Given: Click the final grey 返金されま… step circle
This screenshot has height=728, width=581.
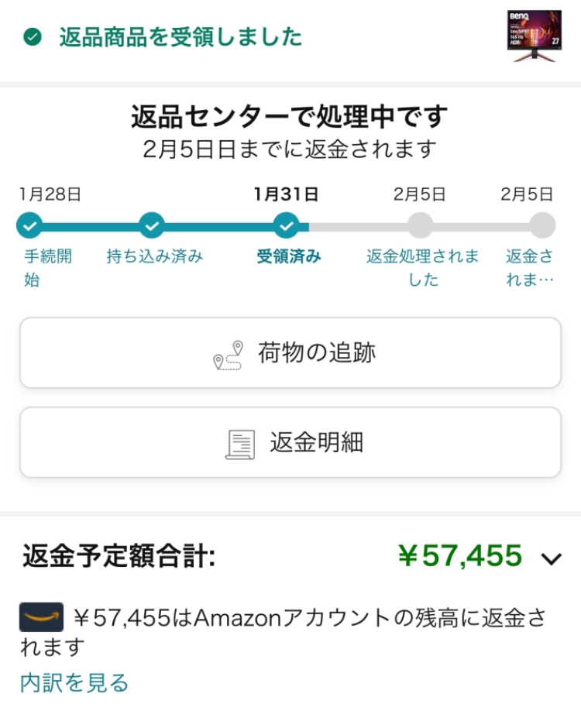Looking at the screenshot, I should (542, 225).
